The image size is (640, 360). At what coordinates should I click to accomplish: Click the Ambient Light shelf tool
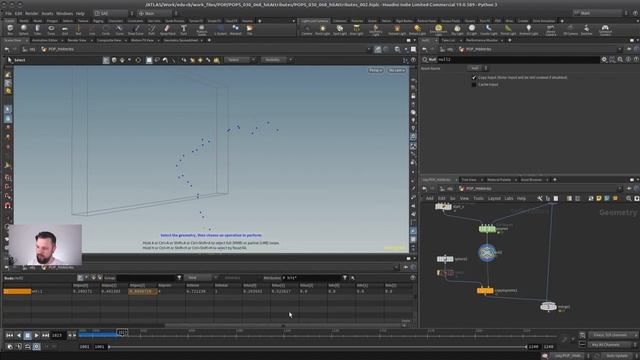[x=529, y=29]
